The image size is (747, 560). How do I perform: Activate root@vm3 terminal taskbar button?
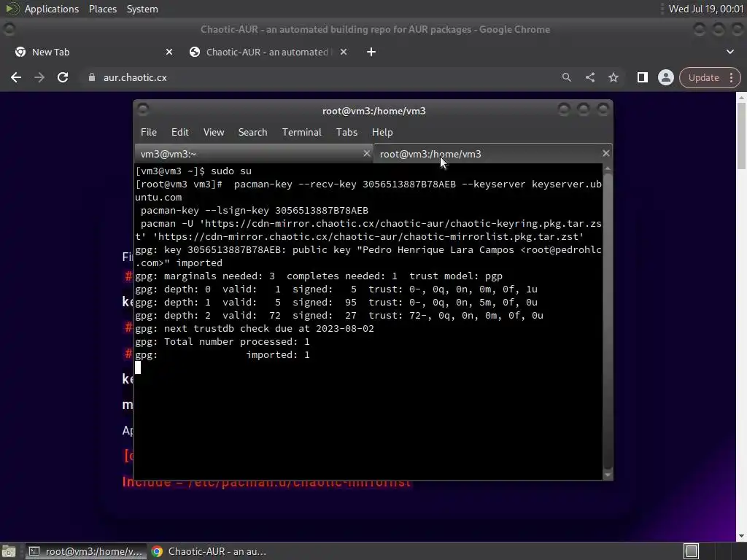point(85,551)
